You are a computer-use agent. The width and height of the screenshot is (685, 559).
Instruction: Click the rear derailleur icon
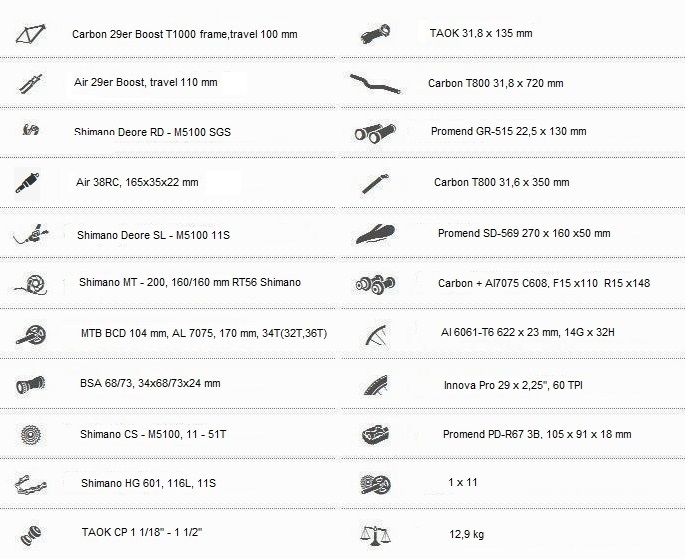31,129
